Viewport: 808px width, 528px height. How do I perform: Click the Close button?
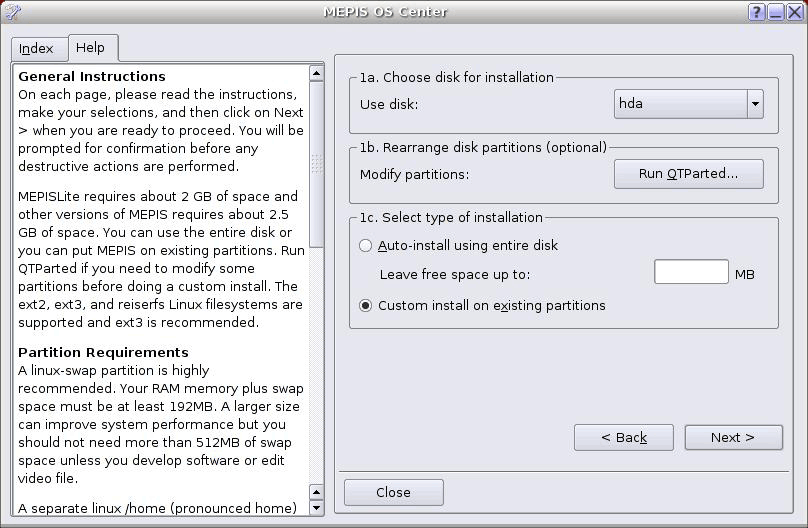[394, 492]
